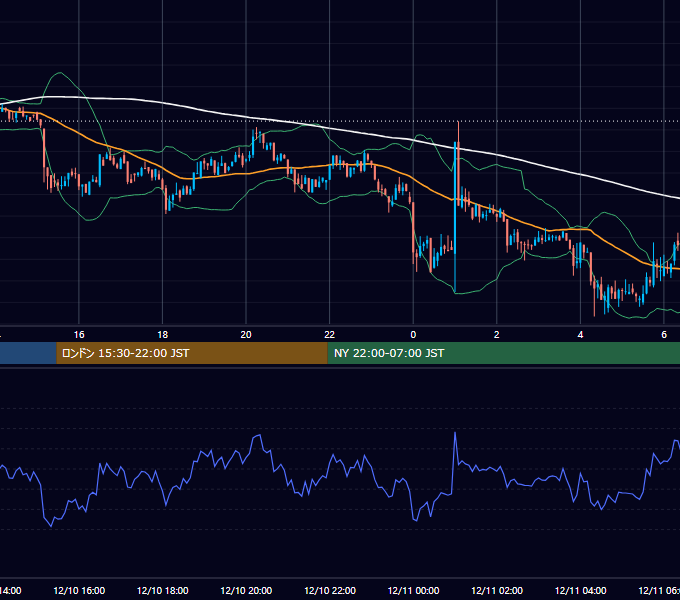The width and height of the screenshot is (680, 600).
Task: Click the 12/11 00:00 date label
Action: [x=413, y=590]
